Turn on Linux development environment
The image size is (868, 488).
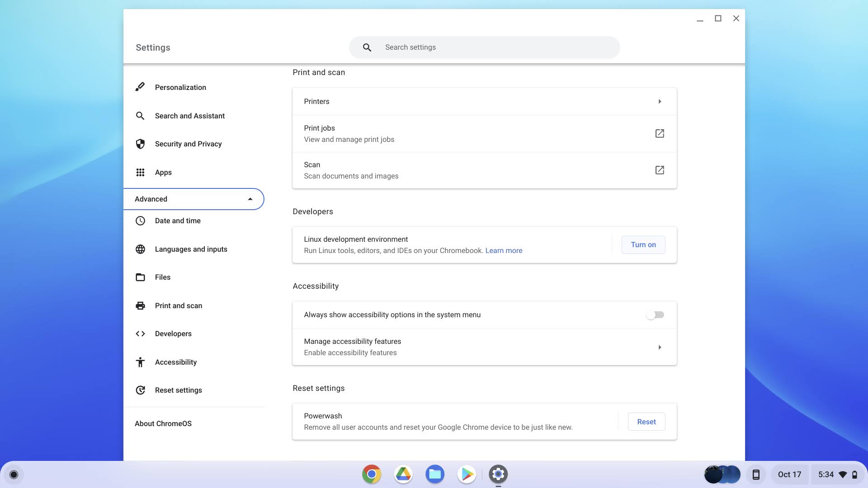[643, 244]
